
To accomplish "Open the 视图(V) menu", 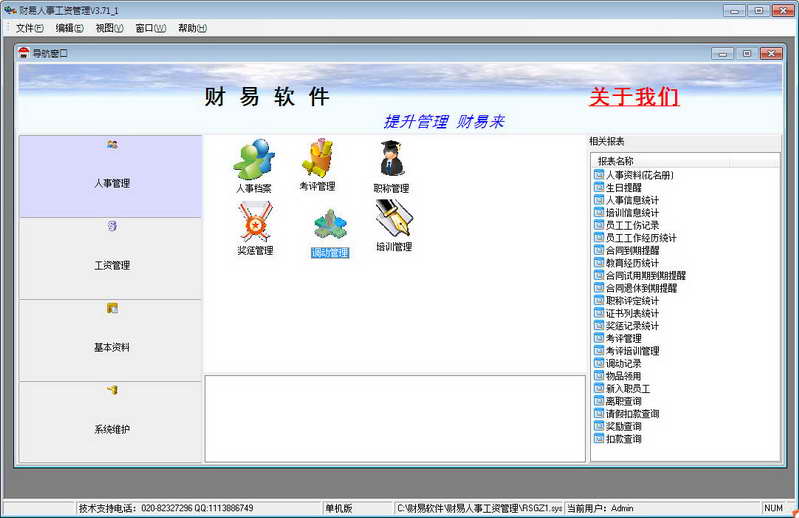I will pos(110,28).
